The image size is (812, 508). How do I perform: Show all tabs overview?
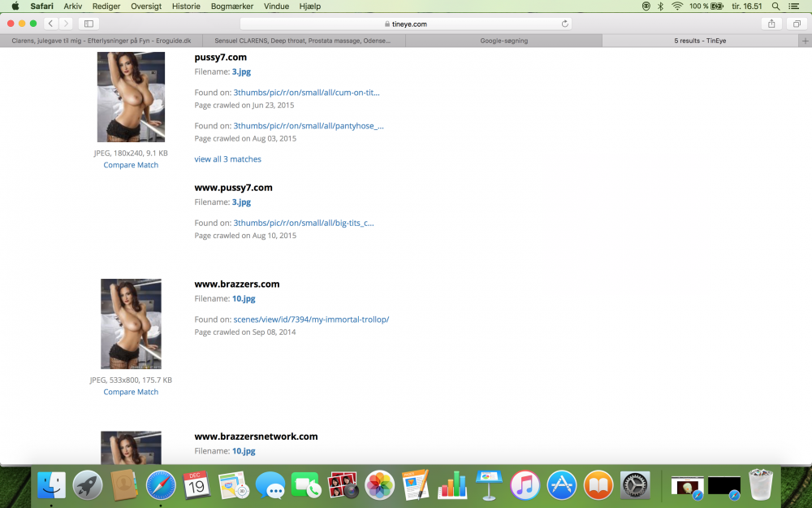coord(797,24)
